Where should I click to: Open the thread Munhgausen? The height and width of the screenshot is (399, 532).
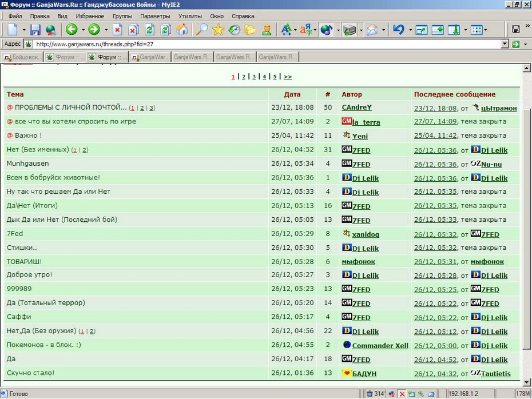click(28, 163)
